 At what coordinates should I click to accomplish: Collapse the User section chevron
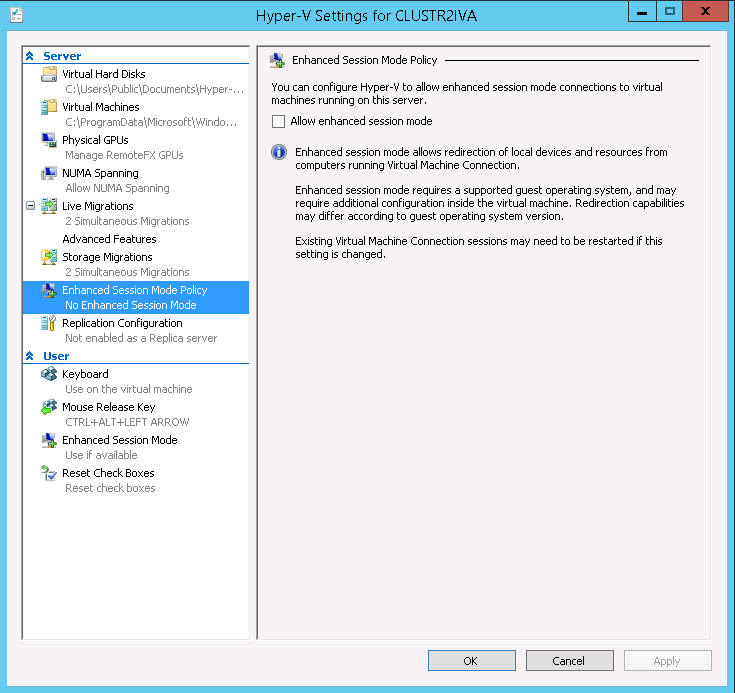30,356
